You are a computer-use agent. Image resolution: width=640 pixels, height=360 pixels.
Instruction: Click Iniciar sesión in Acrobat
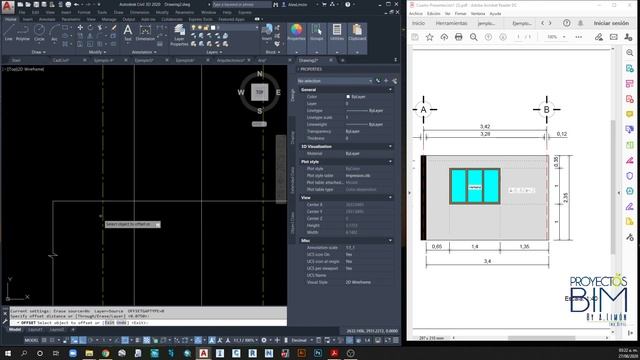point(611,23)
